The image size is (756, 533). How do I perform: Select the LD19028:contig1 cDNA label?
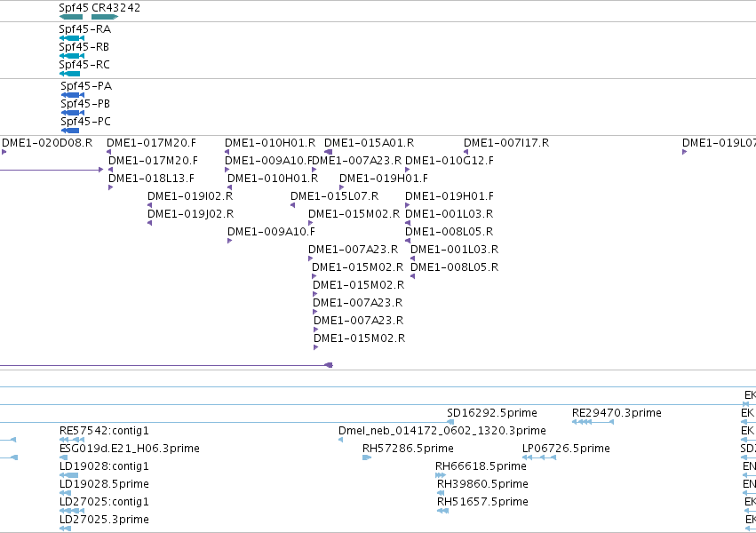(x=104, y=466)
